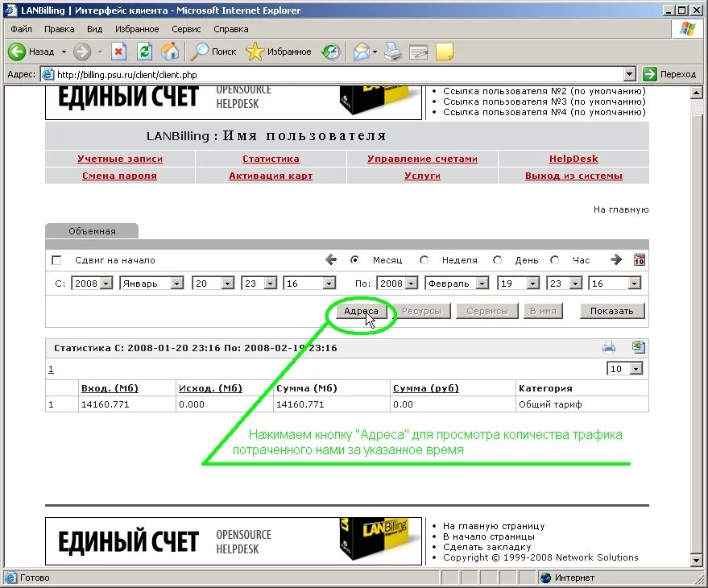This screenshot has width=708, height=588.
Task: Click the toolbar Print icon
Action: [x=393, y=52]
